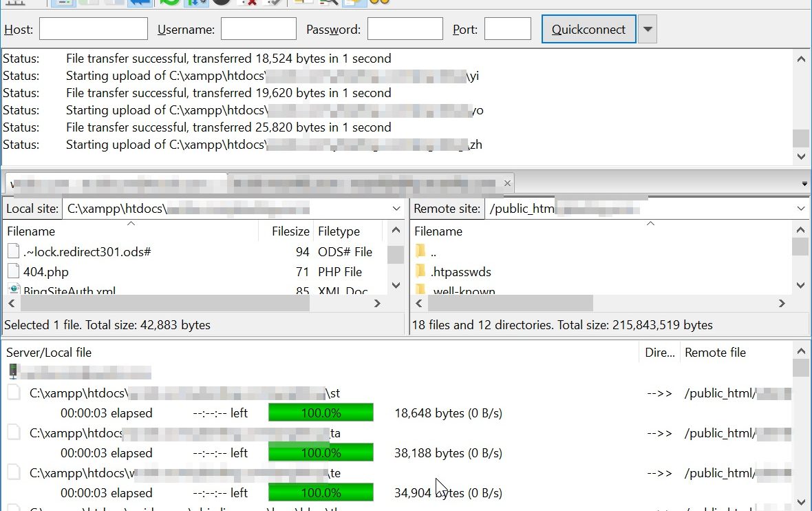Viewport: 812px width, 511px height.
Task: Click log line 'transferred 19,620 bytes in 1 second'
Action: coord(228,93)
